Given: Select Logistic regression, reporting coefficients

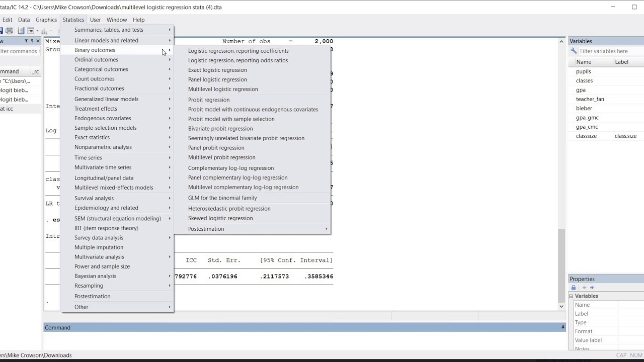Looking at the screenshot, I should 252,51.
